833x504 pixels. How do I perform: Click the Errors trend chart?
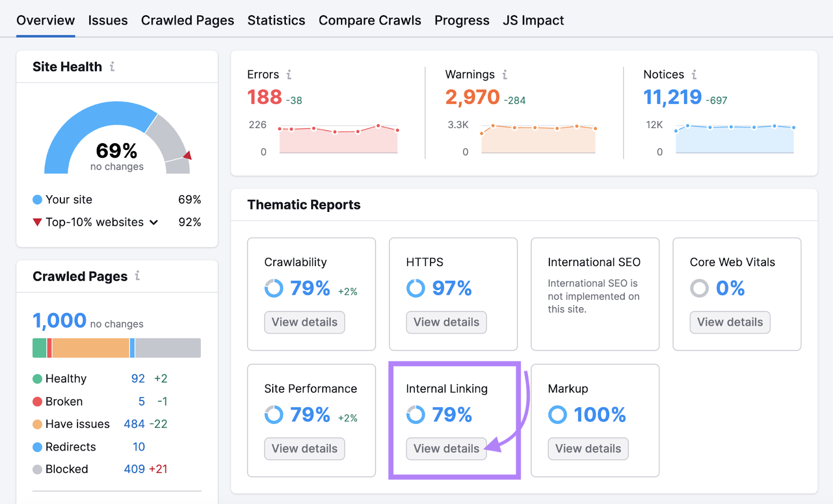click(338, 137)
